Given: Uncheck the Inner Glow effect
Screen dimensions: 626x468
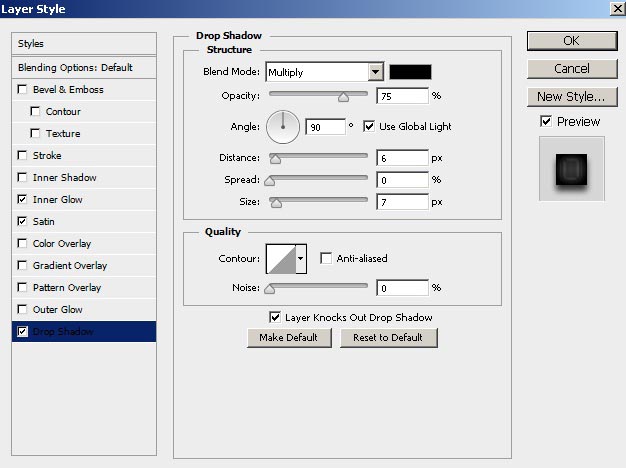Looking at the screenshot, I should (x=22, y=199).
